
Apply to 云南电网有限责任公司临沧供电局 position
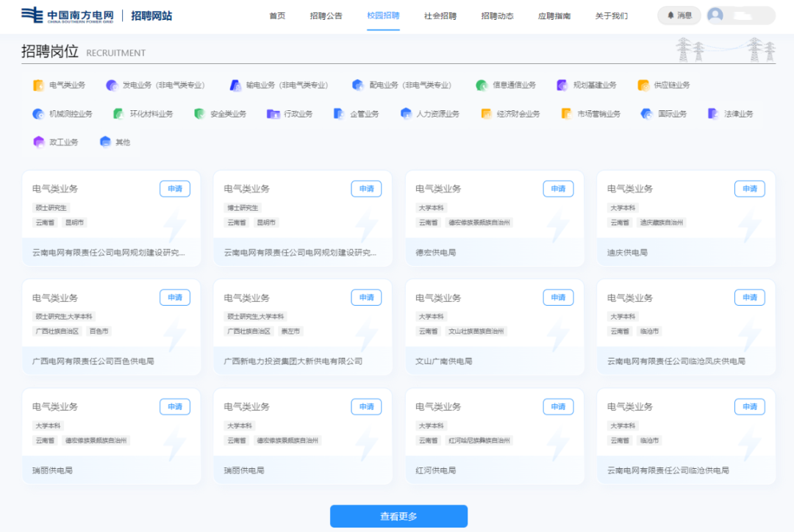coord(750,407)
